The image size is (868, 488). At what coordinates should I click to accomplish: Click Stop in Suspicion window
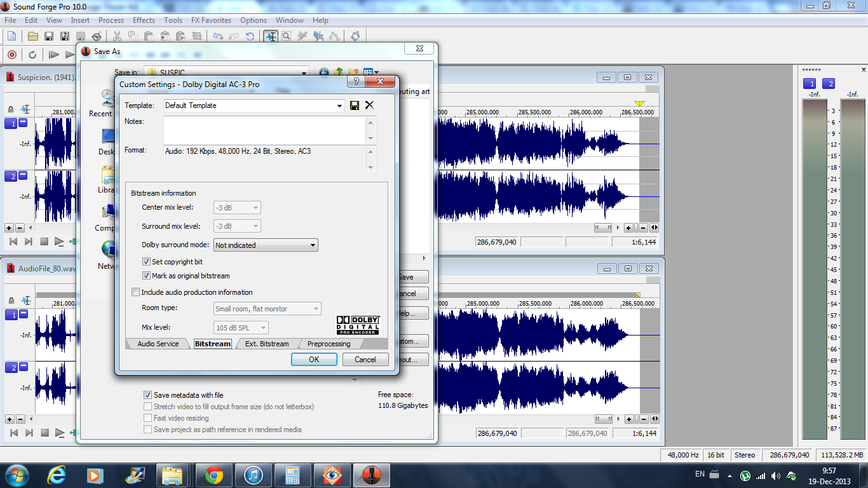(x=44, y=241)
